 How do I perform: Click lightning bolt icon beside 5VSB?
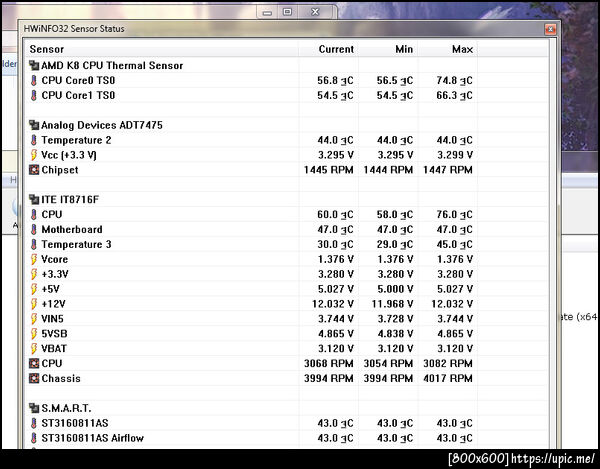(34, 334)
